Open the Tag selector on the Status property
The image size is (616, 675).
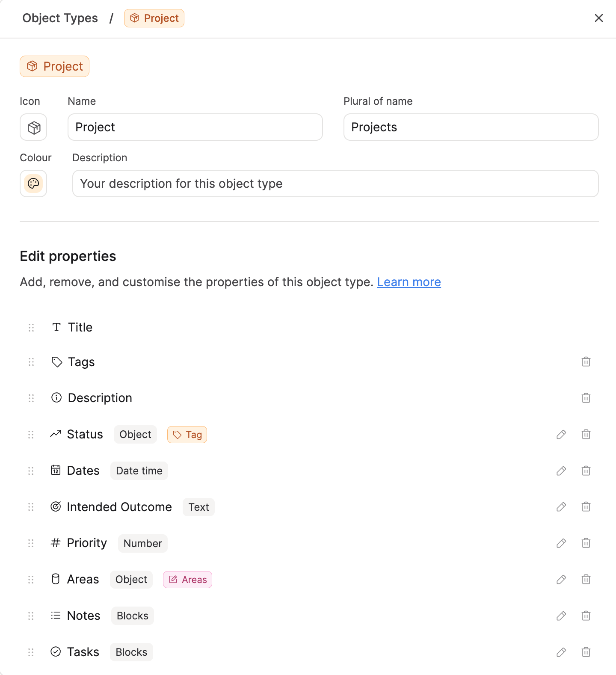[x=187, y=434]
